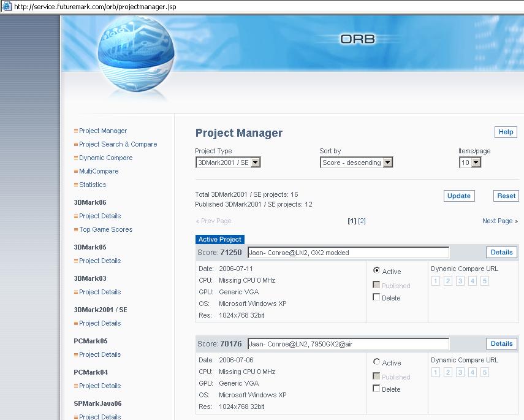Click the 'Score: 71250' text
This screenshot has height=420, width=524.
pos(219,253)
